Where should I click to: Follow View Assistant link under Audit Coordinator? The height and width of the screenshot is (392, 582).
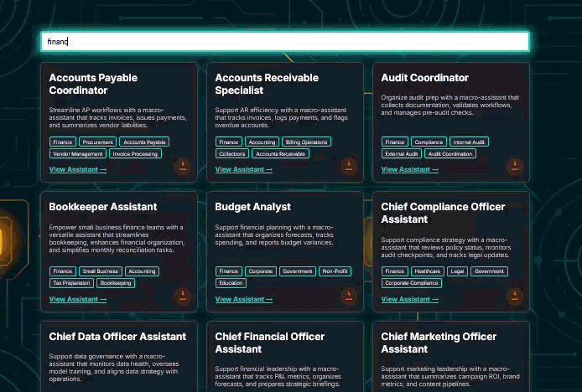coord(410,169)
